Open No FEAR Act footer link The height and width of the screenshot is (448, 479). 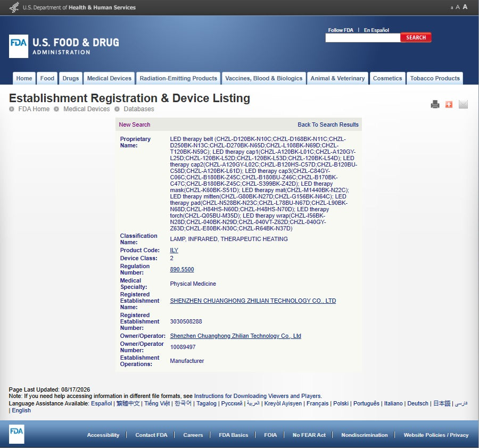click(309, 435)
